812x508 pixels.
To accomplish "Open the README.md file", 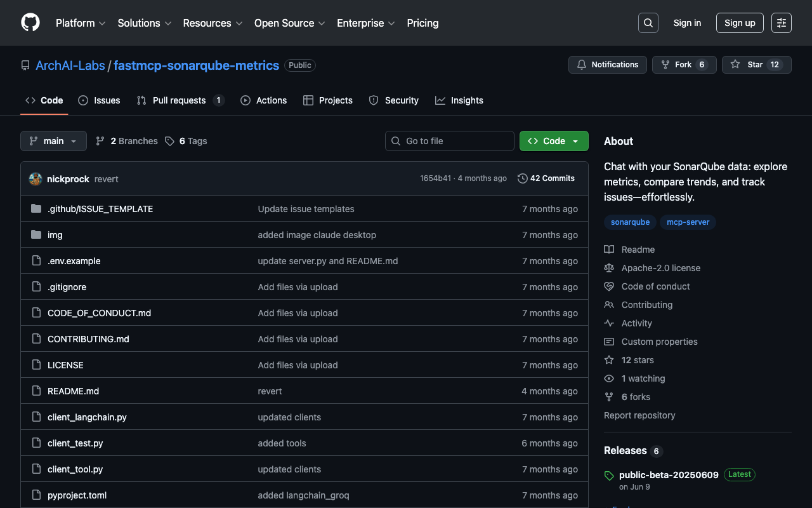I will 73,391.
